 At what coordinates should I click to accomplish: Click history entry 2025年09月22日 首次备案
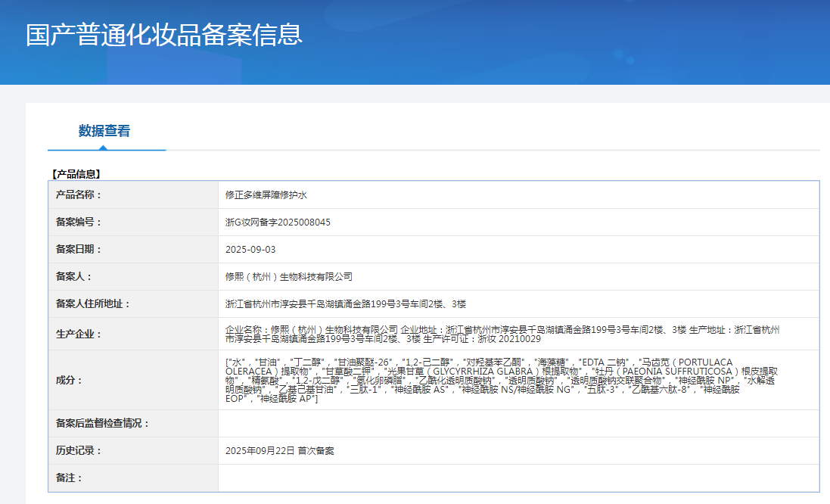point(279,451)
